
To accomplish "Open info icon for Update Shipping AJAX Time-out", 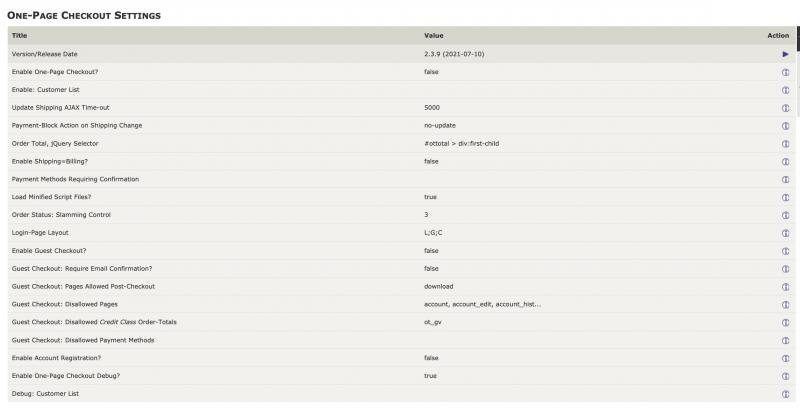I will (x=785, y=108).
